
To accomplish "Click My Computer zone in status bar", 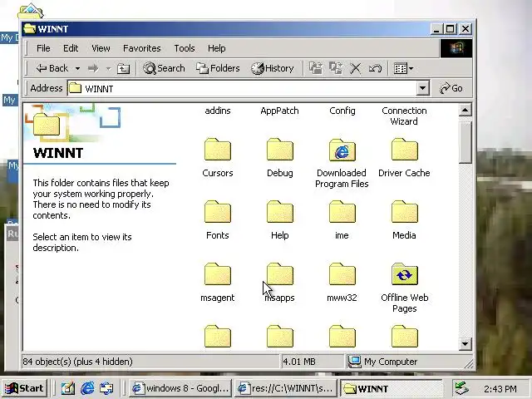I will pos(382,362).
